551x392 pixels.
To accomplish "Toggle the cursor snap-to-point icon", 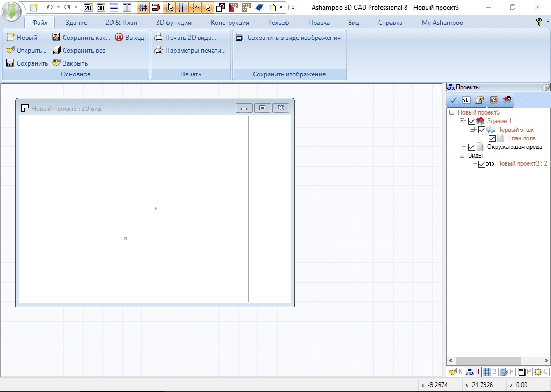I will pyautogui.click(x=169, y=8).
